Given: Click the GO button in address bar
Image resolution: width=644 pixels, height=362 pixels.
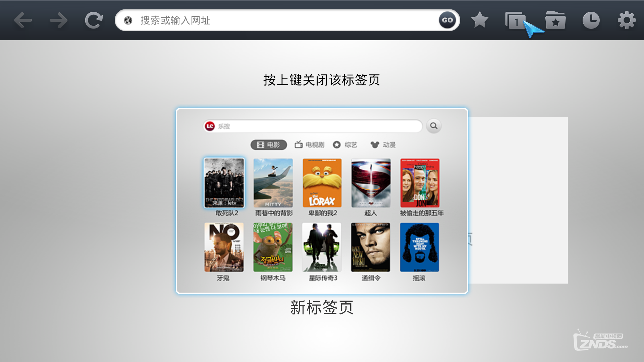Looking at the screenshot, I should 447,20.
